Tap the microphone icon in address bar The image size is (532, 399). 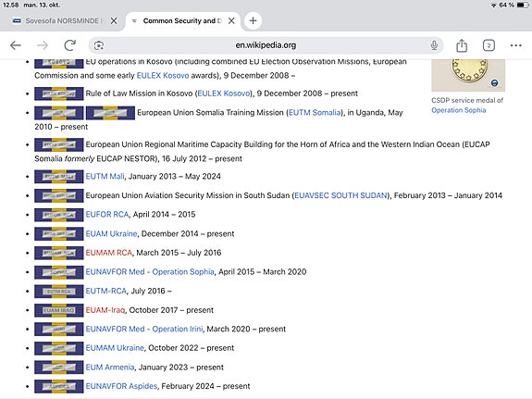tap(434, 45)
